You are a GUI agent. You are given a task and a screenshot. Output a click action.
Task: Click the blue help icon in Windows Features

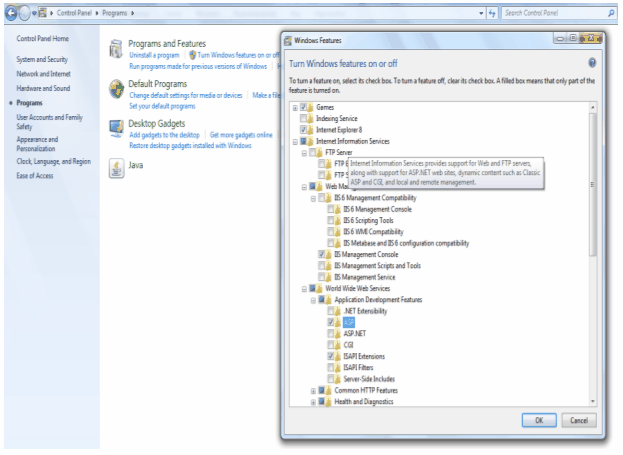point(592,62)
